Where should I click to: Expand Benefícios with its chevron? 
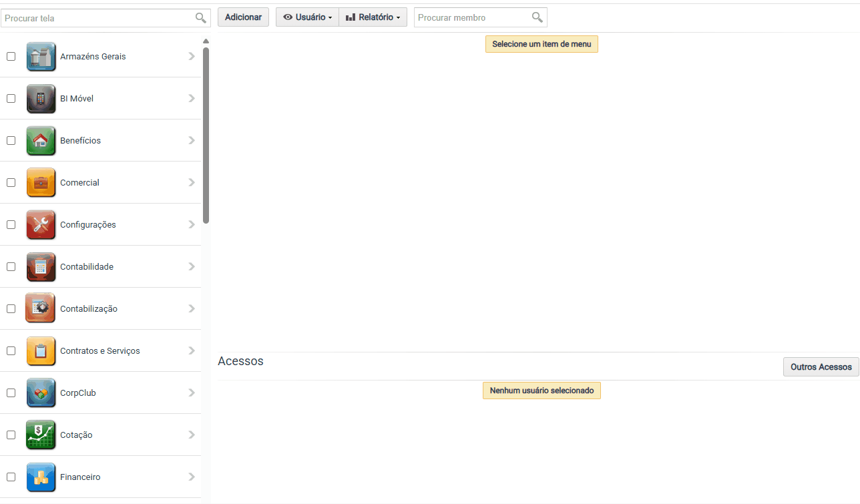pos(192,141)
